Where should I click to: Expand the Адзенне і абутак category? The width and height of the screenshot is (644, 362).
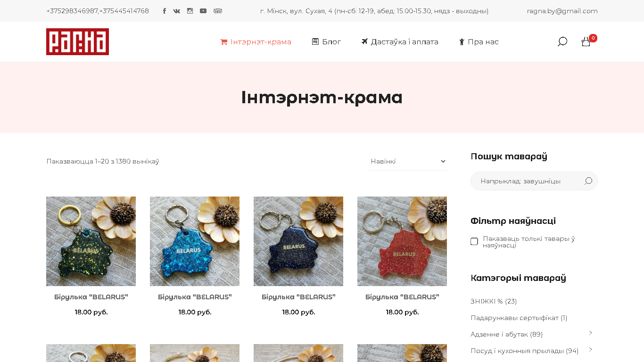[x=591, y=333]
